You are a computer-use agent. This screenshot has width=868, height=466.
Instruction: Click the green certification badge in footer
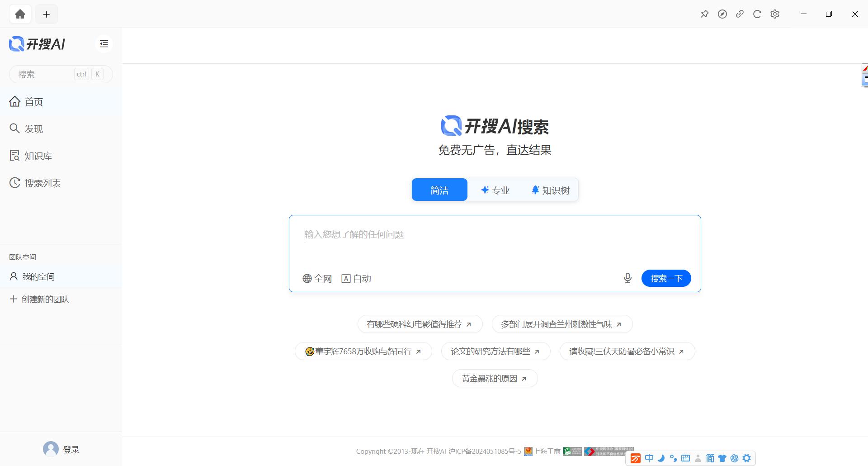tap(572, 452)
